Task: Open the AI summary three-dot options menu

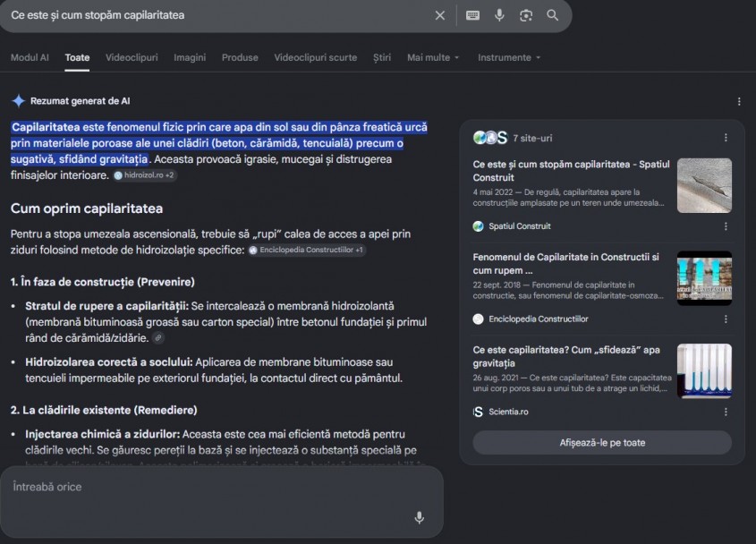Action: coord(739,101)
